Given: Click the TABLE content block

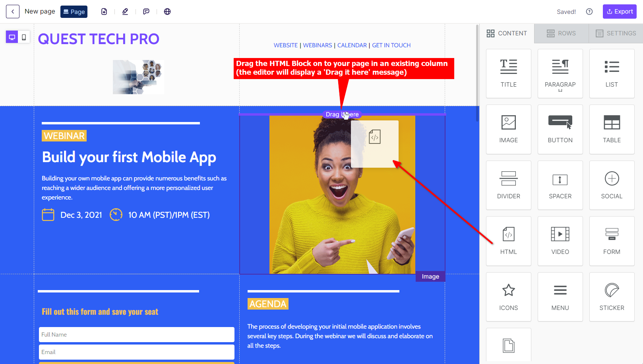Looking at the screenshot, I should (x=612, y=129).
